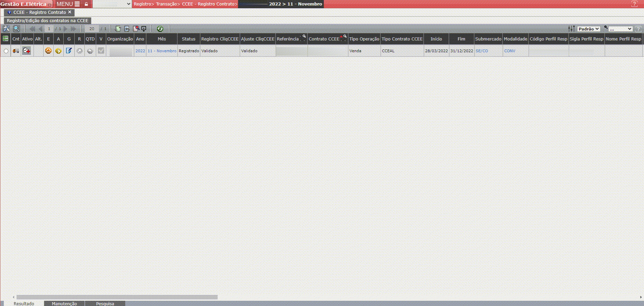Switch to the Manutenção tab
The width and height of the screenshot is (644, 306).
click(x=64, y=304)
